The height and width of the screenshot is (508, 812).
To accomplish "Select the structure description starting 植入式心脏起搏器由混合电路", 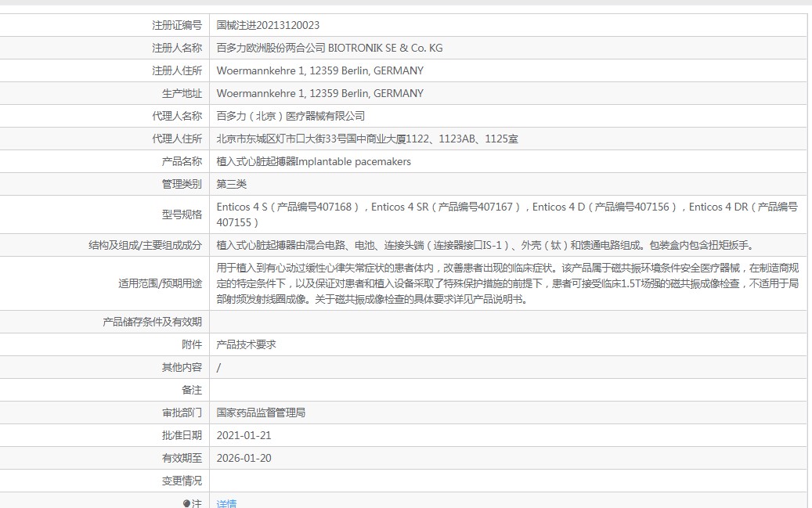I will click(486, 246).
